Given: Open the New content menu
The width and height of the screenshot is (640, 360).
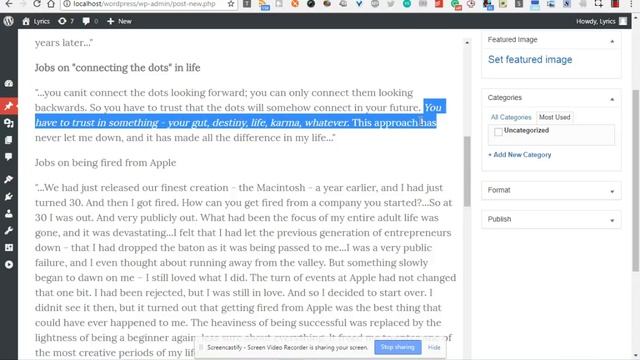Looking at the screenshot, I should coord(119,21).
